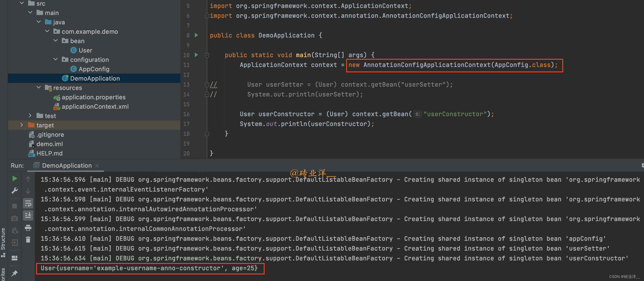This screenshot has width=644, height=281.
Task: Rerun DemoApplication with green play button
Action: click(15, 178)
